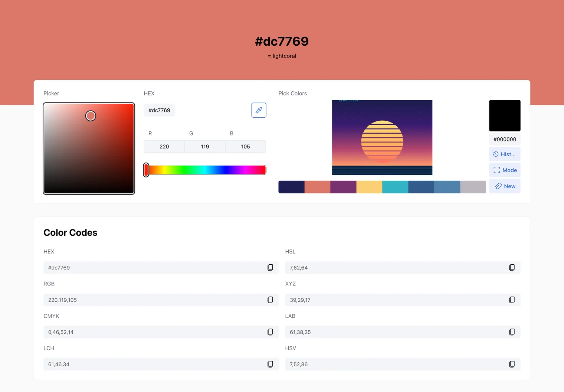
Task: Select the purple palette swatch
Action: pyautogui.click(x=343, y=187)
